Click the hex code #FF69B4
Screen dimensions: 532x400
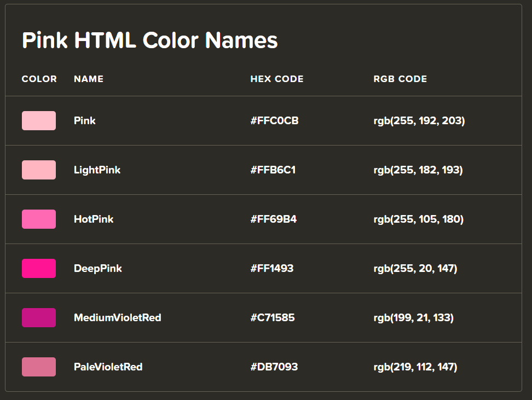coord(273,219)
